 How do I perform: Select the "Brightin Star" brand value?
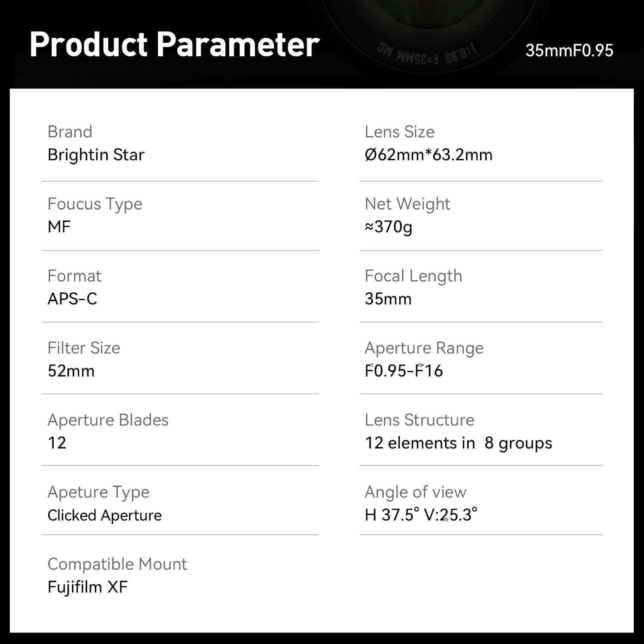(96, 155)
